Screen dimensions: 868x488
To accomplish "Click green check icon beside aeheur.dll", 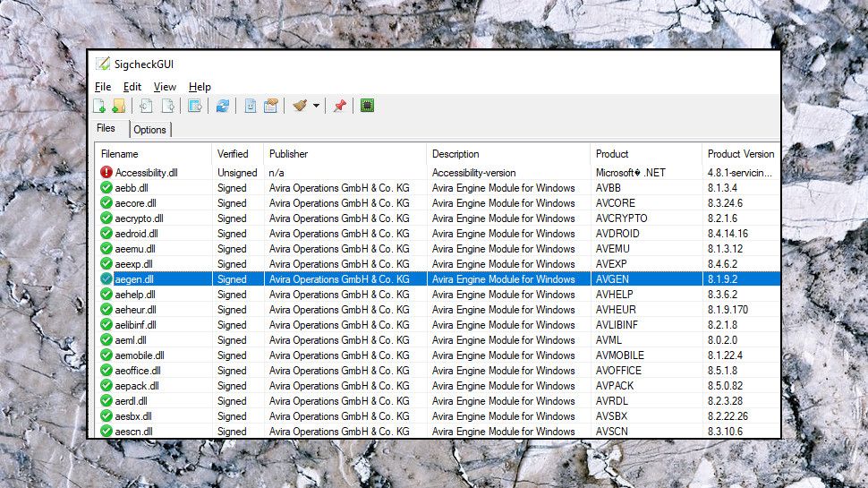I will pyautogui.click(x=106, y=310).
